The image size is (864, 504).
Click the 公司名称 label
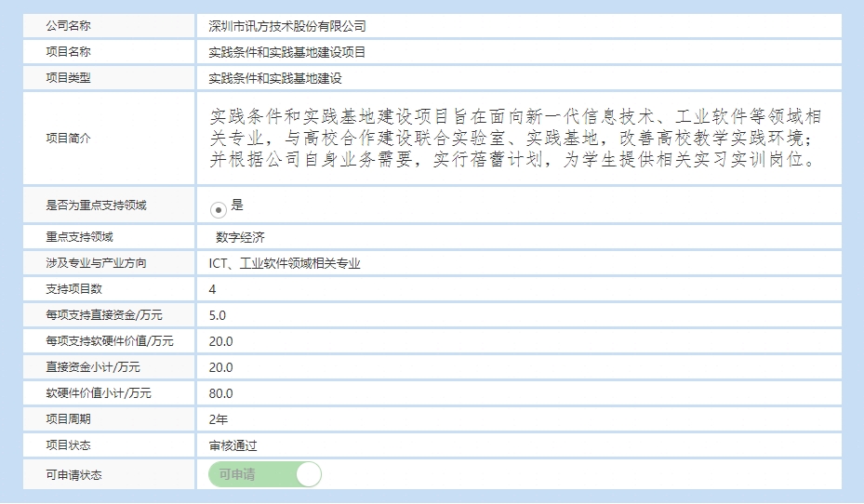[x=69, y=26]
